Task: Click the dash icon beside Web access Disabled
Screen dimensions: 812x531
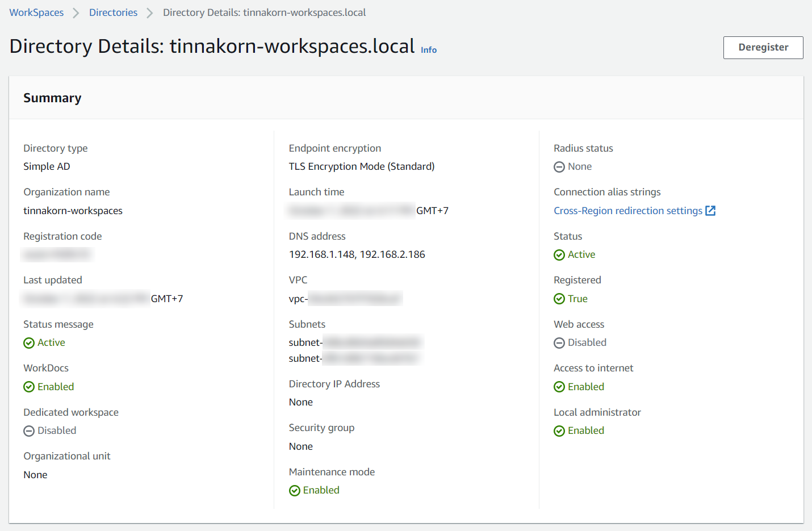Action: point(559,343)
